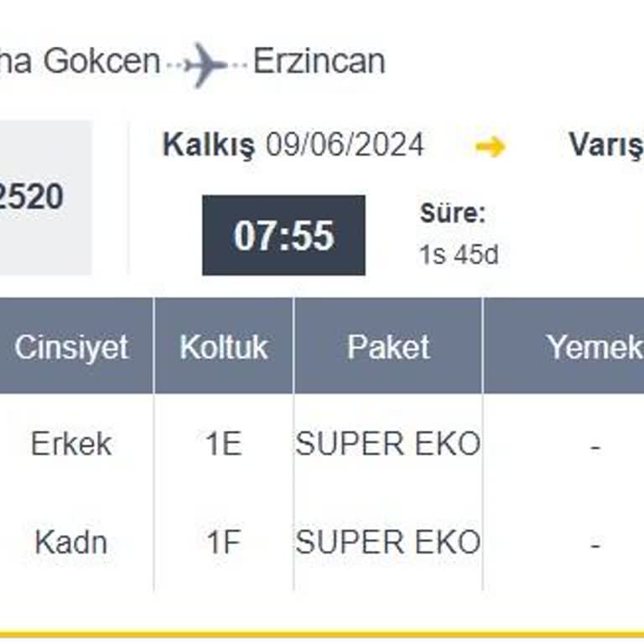This screenshot has width=644, height=644.
Task: Click the Varış arrival label
Action: [605, 146]
